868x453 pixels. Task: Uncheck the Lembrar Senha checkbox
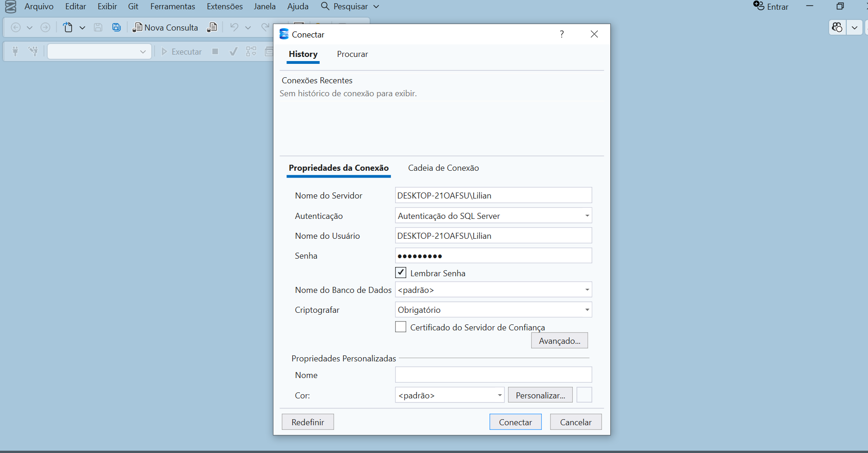click(x=401, y=273)
